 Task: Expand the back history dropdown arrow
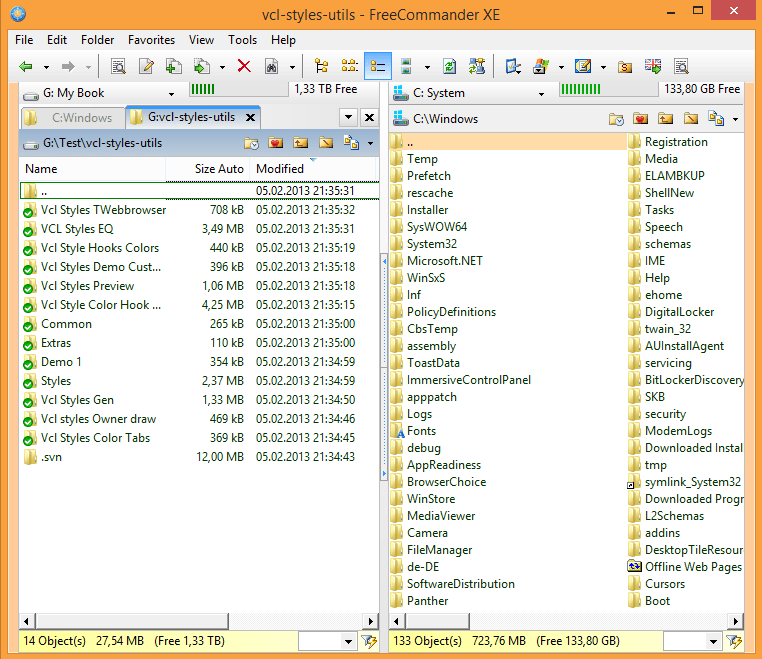(46, 67)
